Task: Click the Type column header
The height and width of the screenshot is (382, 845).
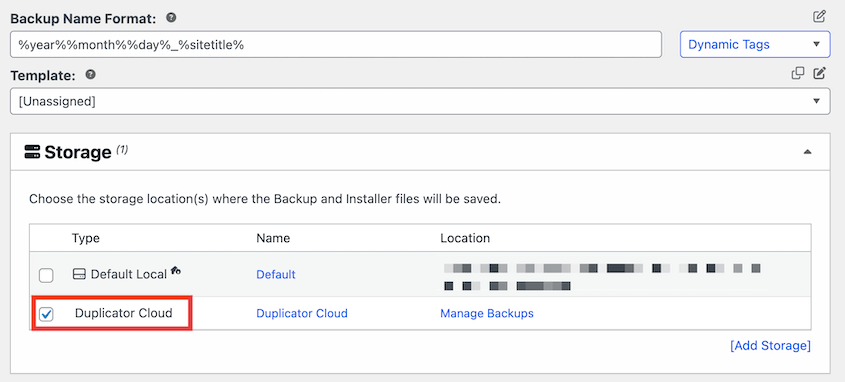Action: pyautogui.click(x=86, y=238)
